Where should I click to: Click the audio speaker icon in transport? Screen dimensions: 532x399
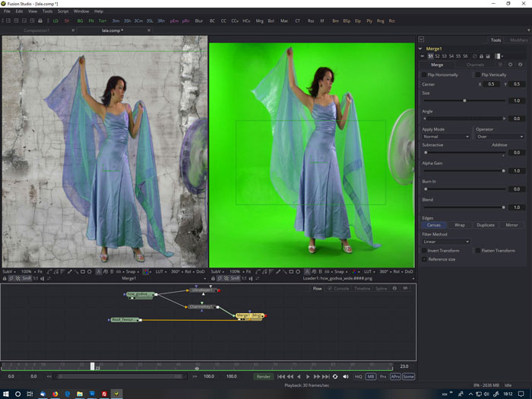tap(345, 376)
